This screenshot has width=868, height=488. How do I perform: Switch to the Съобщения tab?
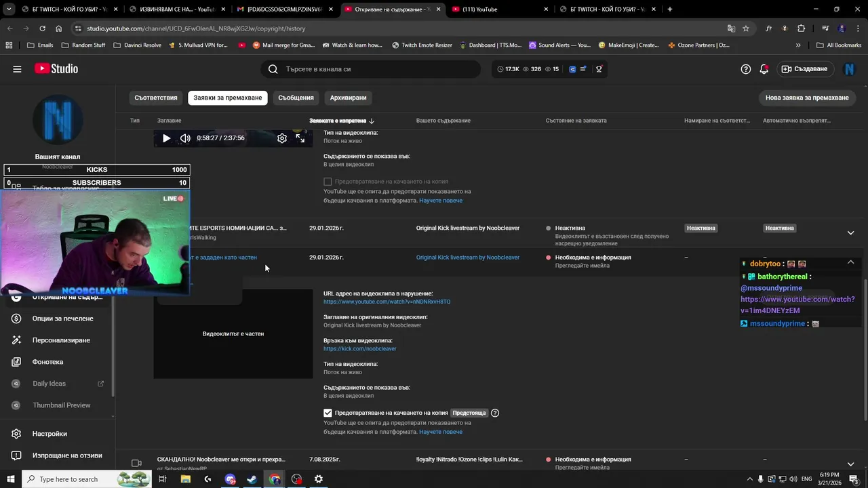[x=296, y=98]
